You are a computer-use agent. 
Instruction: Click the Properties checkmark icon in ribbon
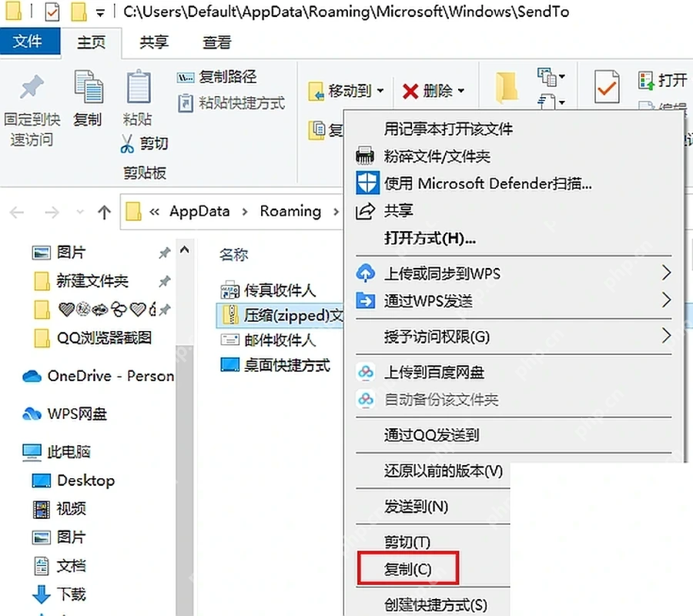607,86
